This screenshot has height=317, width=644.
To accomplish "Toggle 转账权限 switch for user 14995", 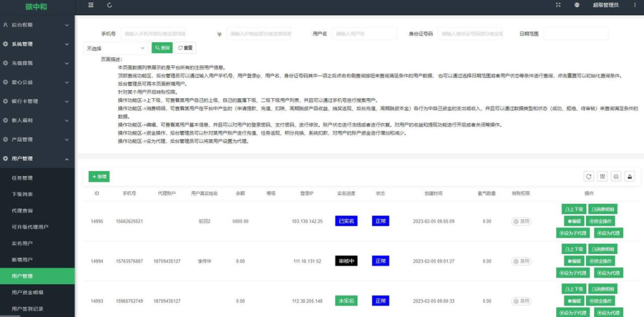I will pos(521,221).
